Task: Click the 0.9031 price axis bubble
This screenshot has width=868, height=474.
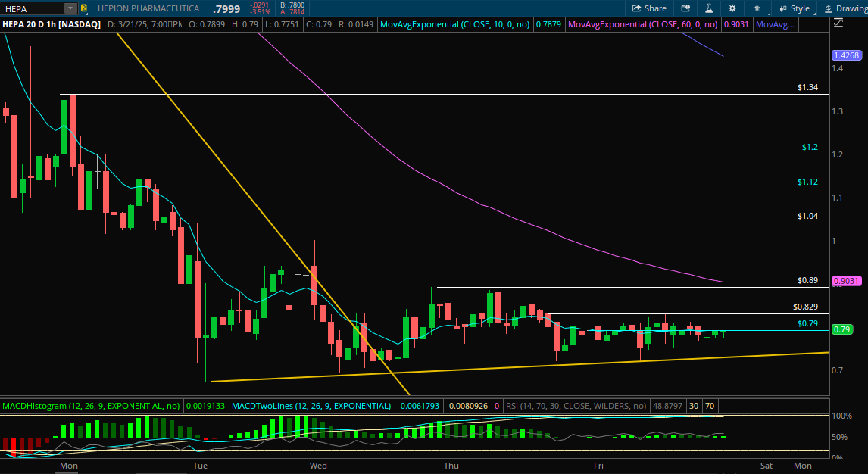Action: point(846,281)
